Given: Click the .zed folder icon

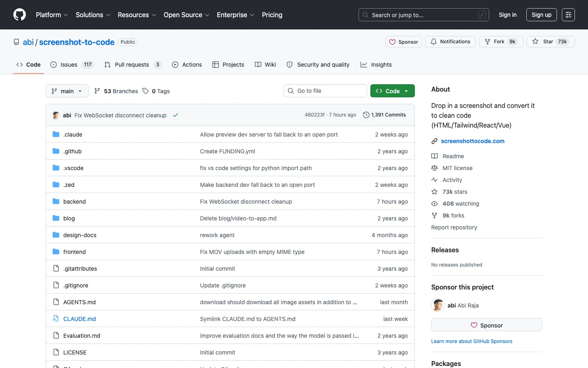Looking at the screenshot, I should pyautogui.click(x=56, y=184).
